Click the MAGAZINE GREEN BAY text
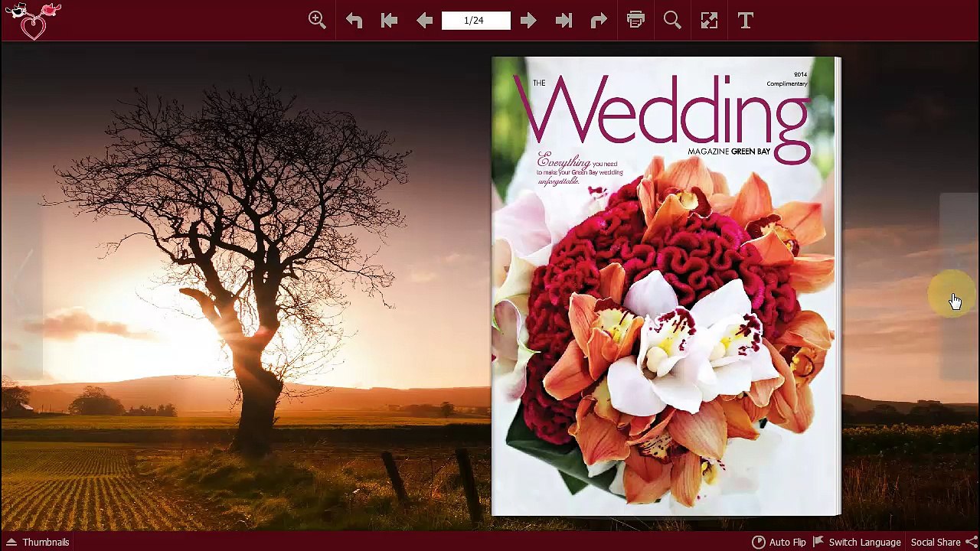Image resolution: width=980 pixels, height=551 pixels. click(728, 152)
